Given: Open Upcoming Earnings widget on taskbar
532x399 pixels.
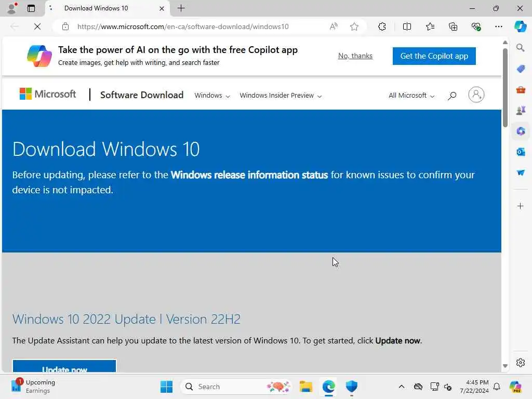Looking at the screenshot, I should click(33, 387).
